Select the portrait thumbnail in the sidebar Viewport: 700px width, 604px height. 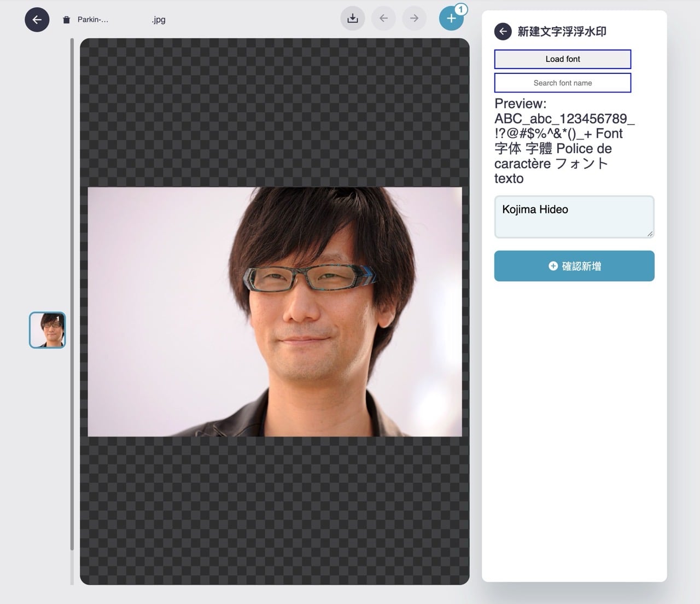coord(48,330)
